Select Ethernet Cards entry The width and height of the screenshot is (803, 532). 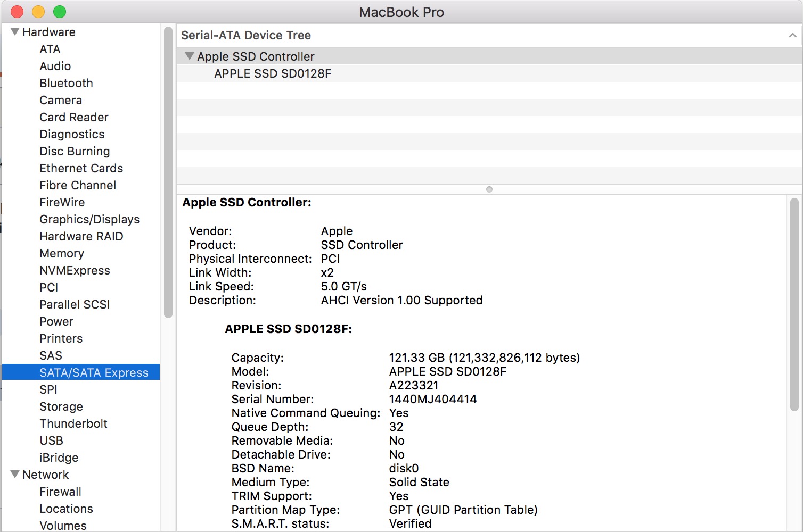click(x=81, y=168)
